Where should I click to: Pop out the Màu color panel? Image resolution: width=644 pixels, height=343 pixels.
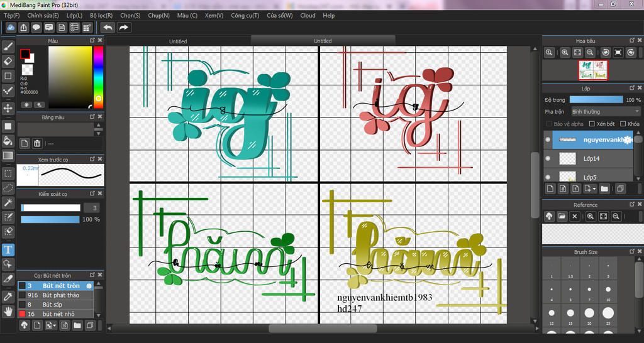click(x=92, y=40)
